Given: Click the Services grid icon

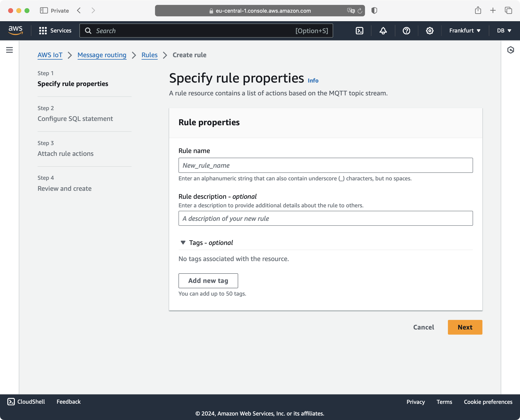Looking at the screenshot, I should (43, 30).
